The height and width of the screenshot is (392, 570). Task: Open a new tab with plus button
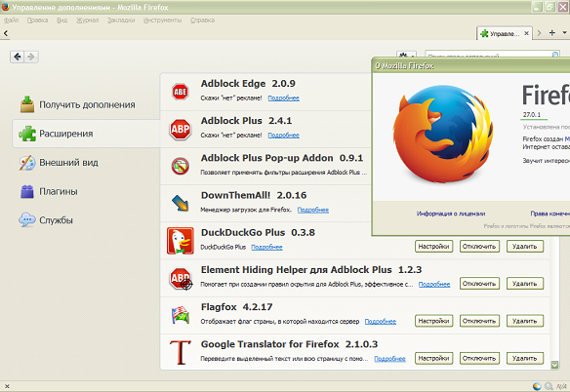(551, 33)
